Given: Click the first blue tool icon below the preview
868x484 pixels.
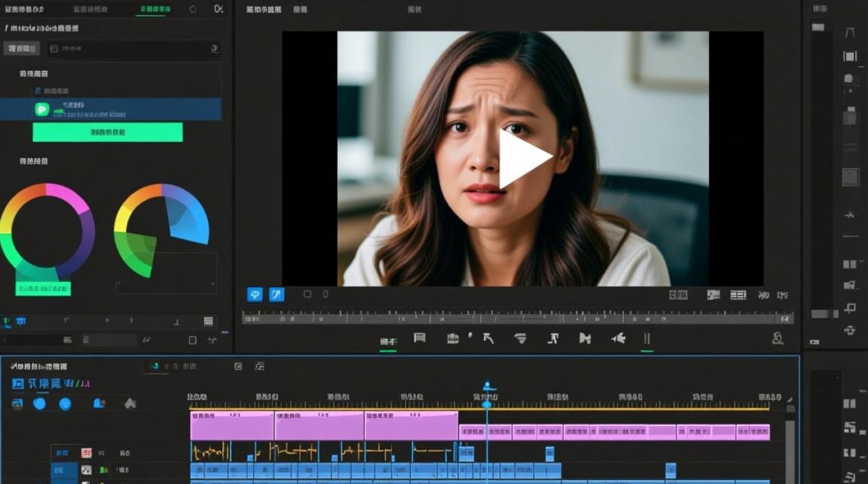Looking at the screenshot, I should tap(255, 294).
